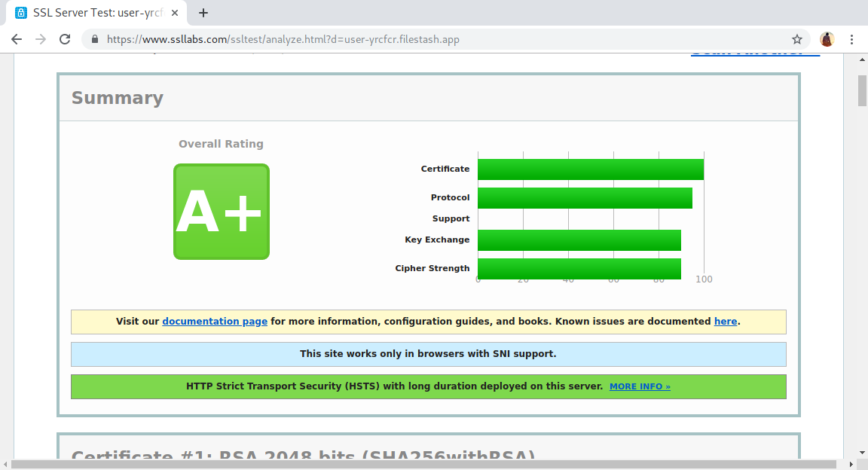Click the HSTS MORE INFO link

(x=640, y=386)
